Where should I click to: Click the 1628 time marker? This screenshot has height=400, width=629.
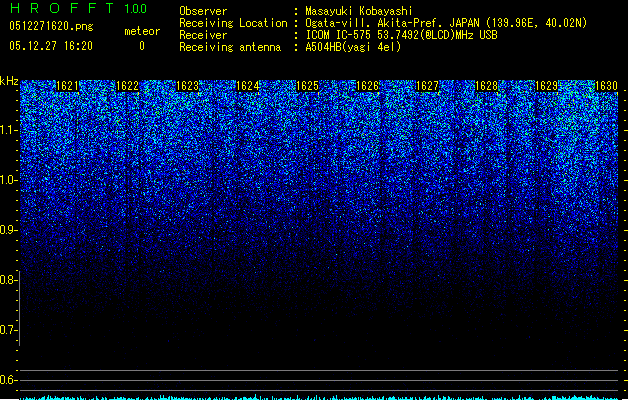click(x=487, y=86)
